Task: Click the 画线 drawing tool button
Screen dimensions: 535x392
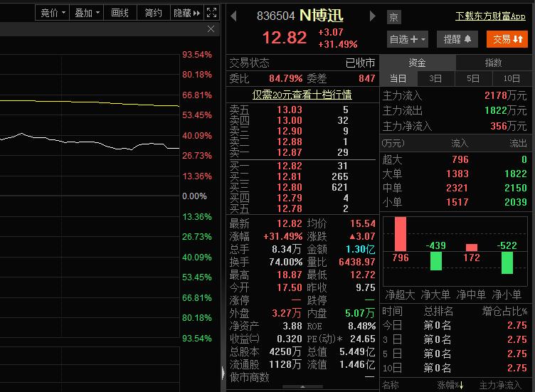Action: pos(120,13)
